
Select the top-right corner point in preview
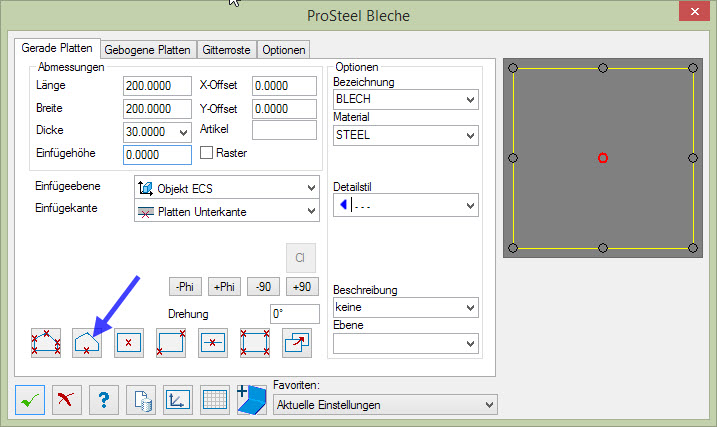[x=693, y=68]
